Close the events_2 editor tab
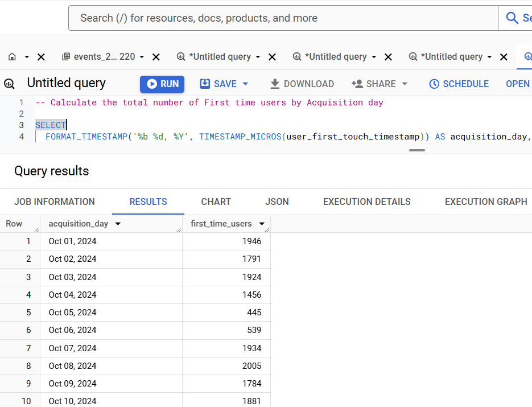 (x=155, y=57)
